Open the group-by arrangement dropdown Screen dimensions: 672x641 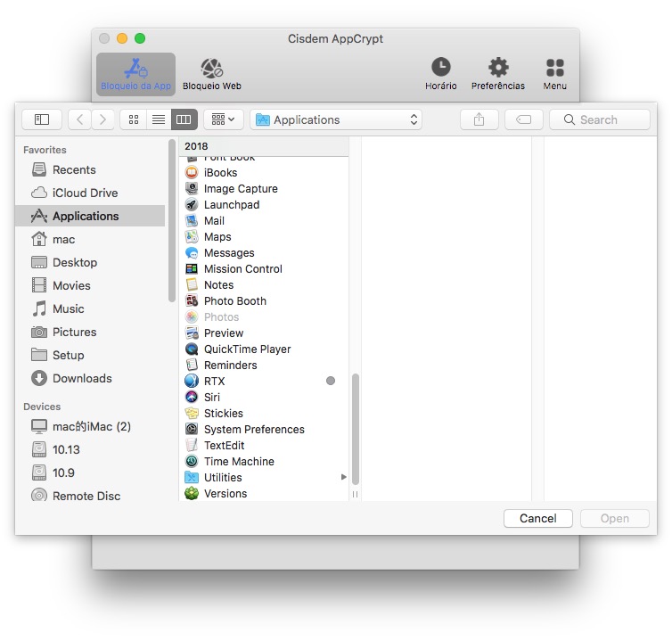tap(223, 119)
